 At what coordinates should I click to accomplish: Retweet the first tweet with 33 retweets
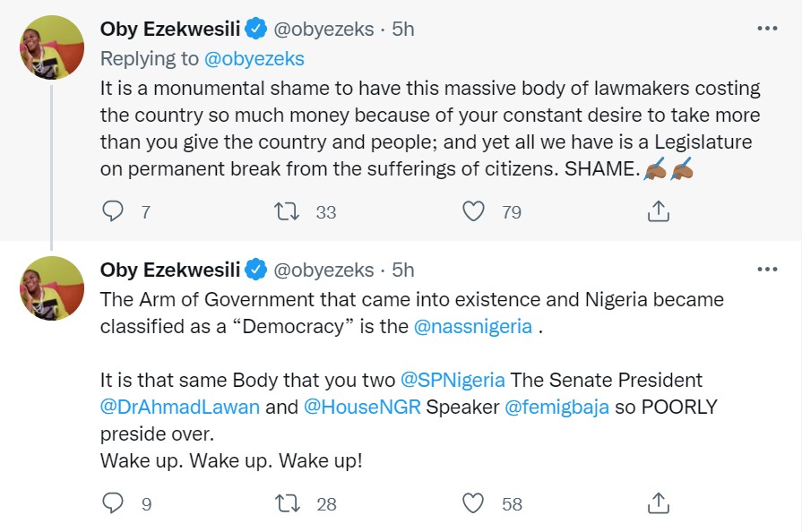pos(287,211)
